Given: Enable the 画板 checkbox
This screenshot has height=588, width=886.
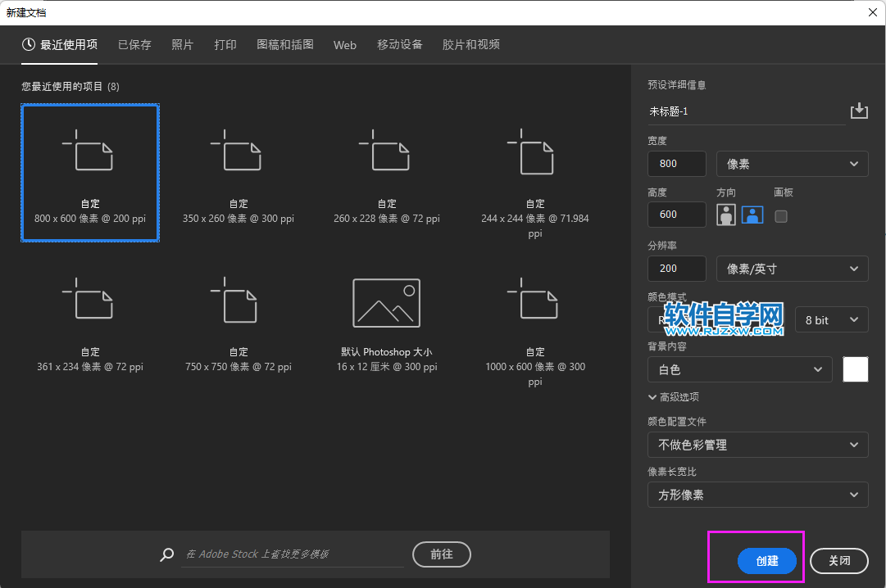Looking at the screenshot, I should pyautogui.click(x=780, y=215).
